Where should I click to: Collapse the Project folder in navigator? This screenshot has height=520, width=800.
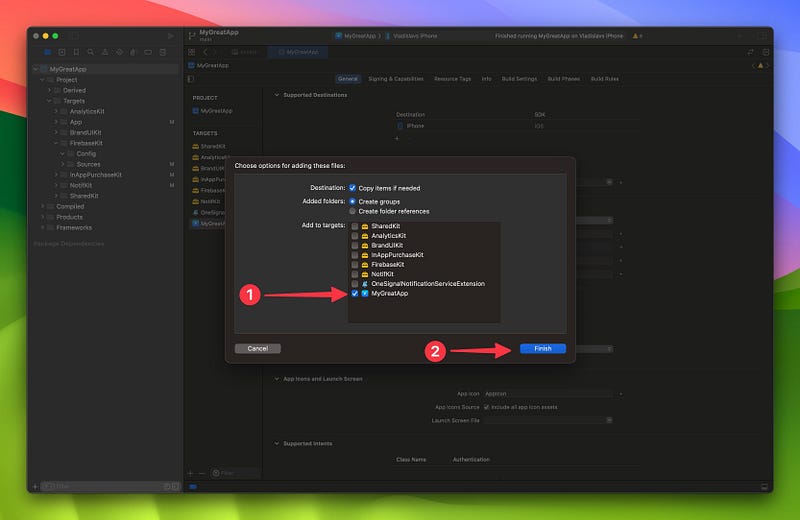coord(42,80)
